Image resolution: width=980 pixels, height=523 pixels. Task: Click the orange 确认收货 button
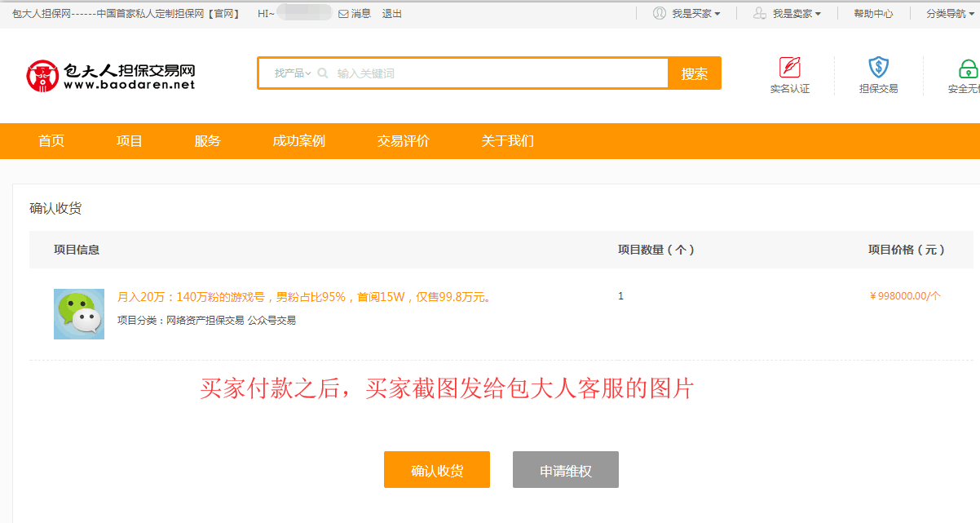pyautogui.click(x=437, y=469)
